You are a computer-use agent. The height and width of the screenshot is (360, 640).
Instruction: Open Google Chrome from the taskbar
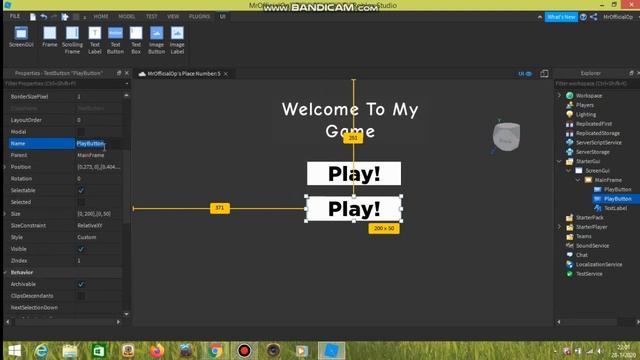pyautogui.click(x=215, y=351)
